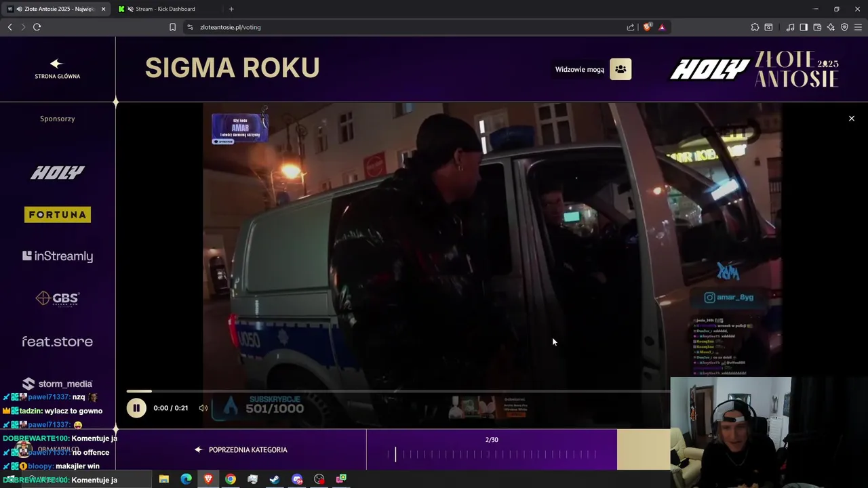Click the amar_8yg Instagram handle in the video

click(x=729, y=297)
